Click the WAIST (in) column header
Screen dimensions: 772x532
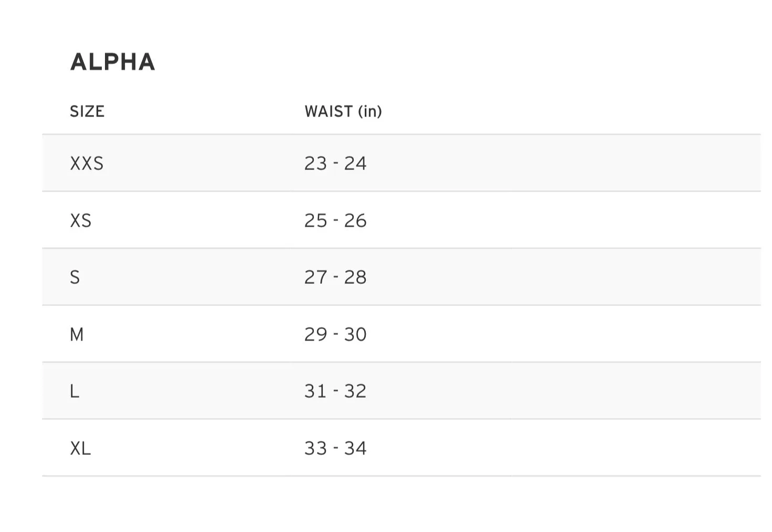(x=343, y=111)
